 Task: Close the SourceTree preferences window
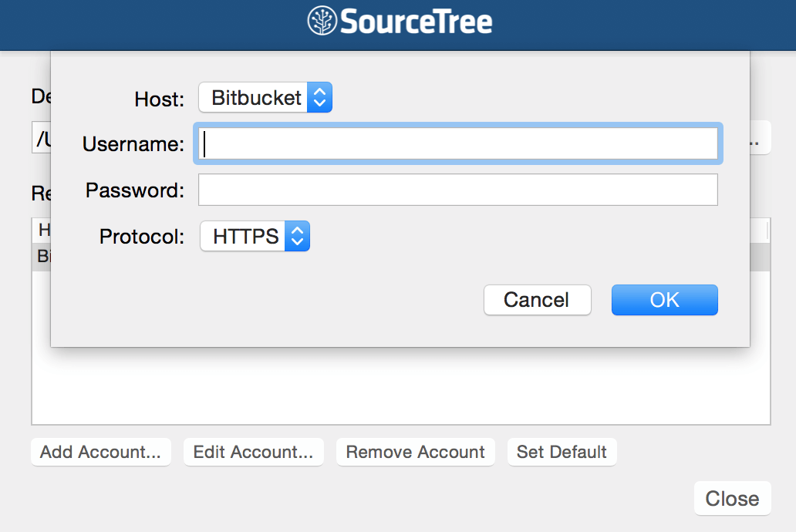pos(733,499)
